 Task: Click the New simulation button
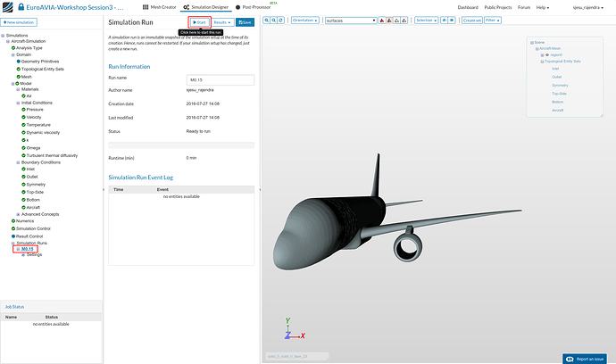point(19,22)
